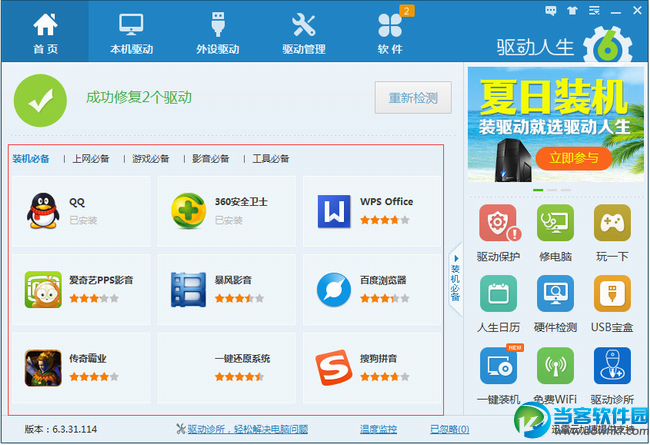Open the 人生日历 calendar icon
This screenshot has height=445, width=650.
coord(499,294)
